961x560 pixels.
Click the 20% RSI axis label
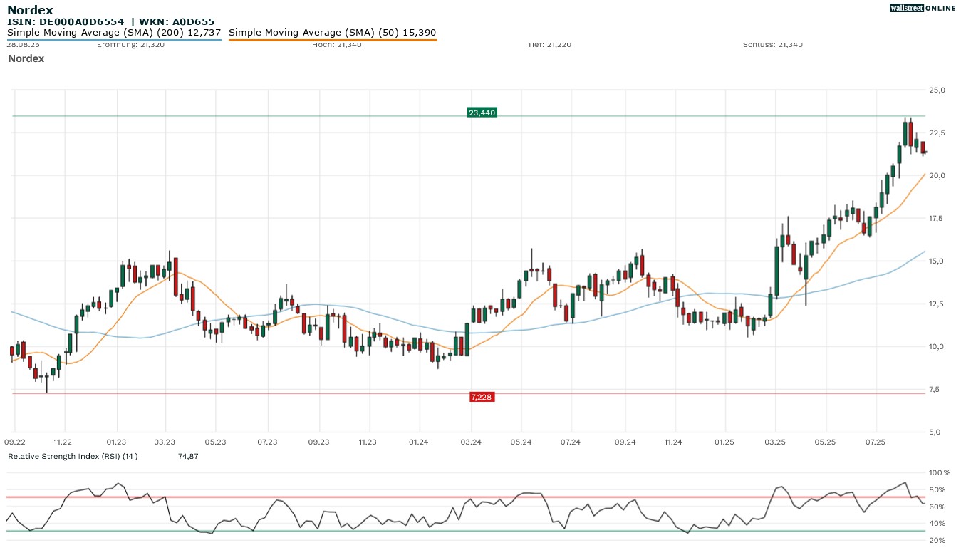937,541
